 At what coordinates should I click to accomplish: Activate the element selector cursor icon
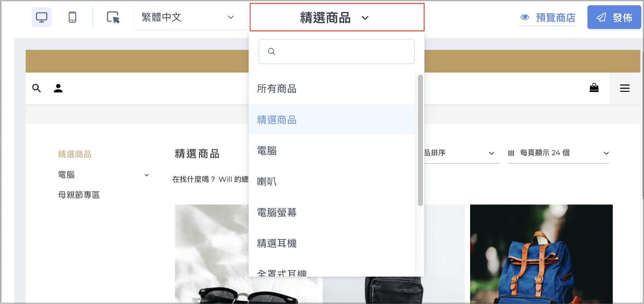[113, 17]
